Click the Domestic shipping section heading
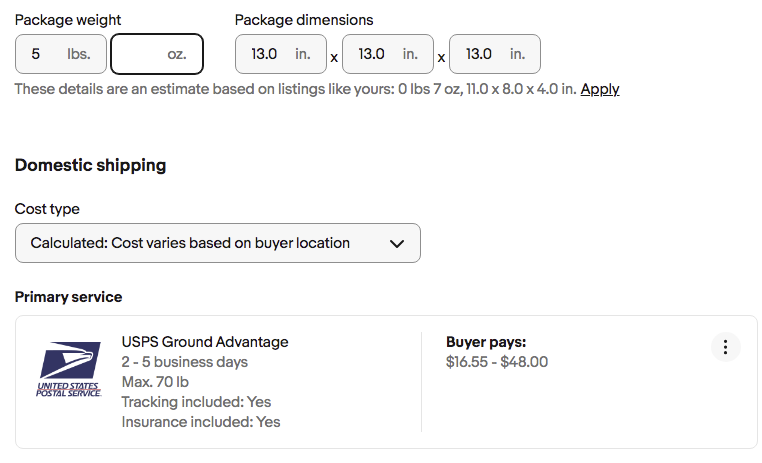 pyautogui.click(x=90, y=165)
